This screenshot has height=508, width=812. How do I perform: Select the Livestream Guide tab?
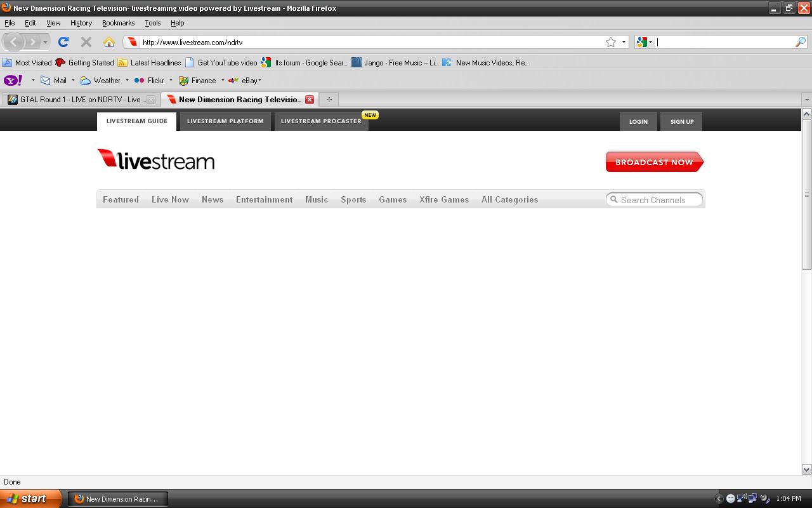point(137,121)
